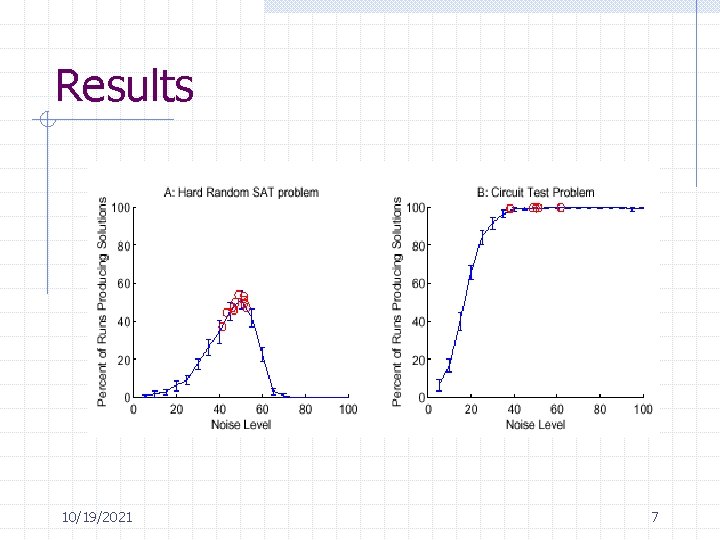Click the slide date '10/19/2021'

[x=97, y=517]
